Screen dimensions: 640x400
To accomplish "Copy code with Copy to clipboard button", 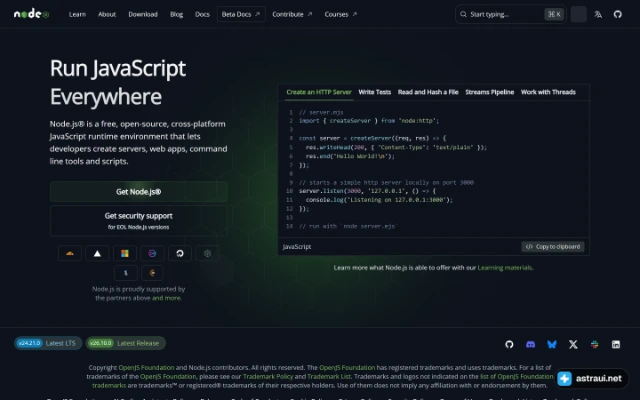I will pyautogui.click(x=553, y=247).
